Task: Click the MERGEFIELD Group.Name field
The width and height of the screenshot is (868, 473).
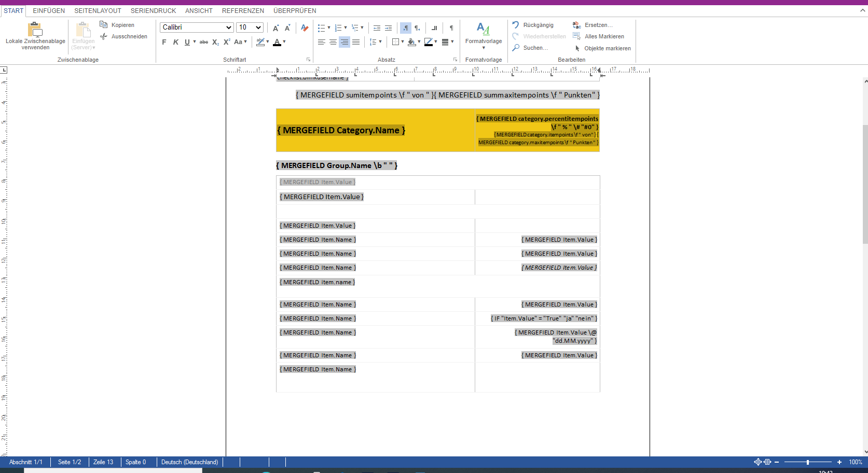Action: tap(337, 165)
